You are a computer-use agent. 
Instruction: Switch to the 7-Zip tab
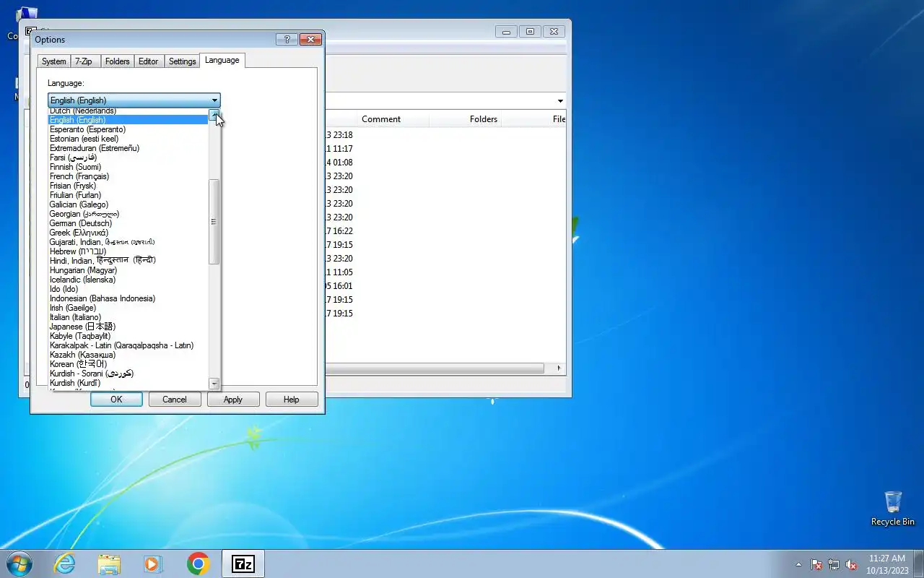(84, 61)
